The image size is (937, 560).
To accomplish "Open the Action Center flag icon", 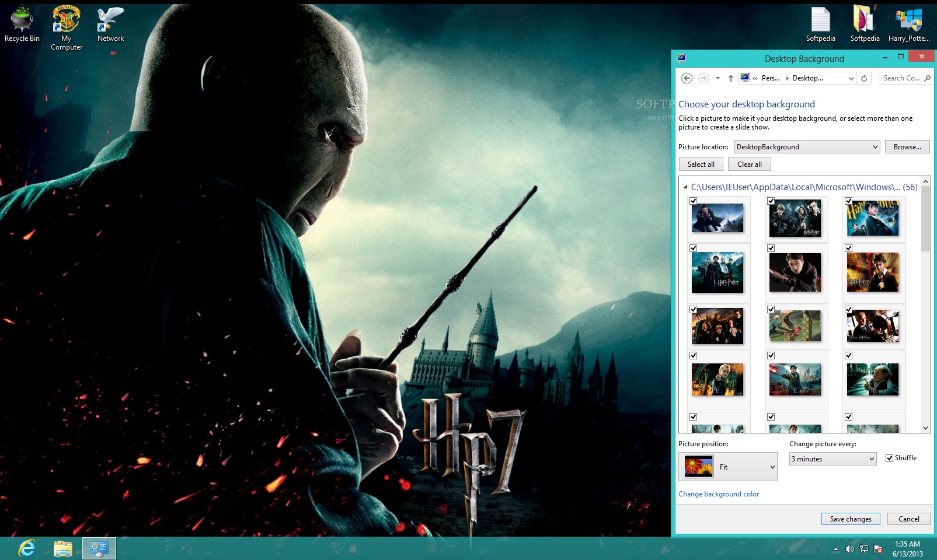I will point(878,549).
